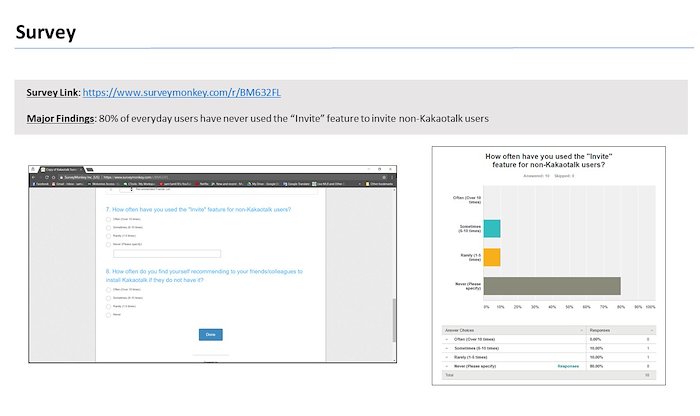The width and height of the screenshot is (700, 416).
Task: Click the survey page vertical scrollbar
Action: click(394, 320)
